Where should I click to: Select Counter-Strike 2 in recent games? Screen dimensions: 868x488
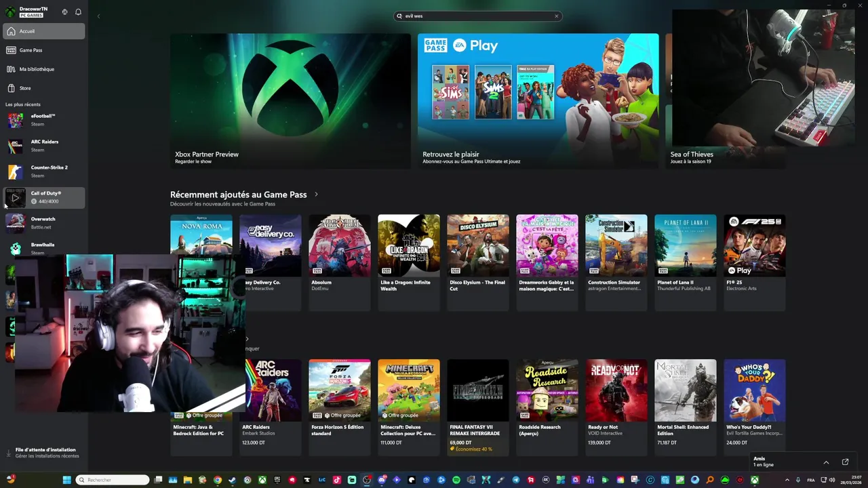tap(44, 171)
